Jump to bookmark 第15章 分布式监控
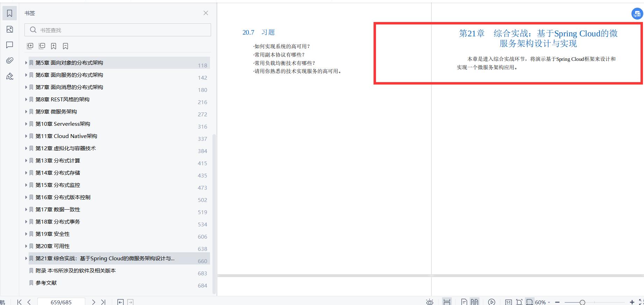 click(x=58, y=185)
